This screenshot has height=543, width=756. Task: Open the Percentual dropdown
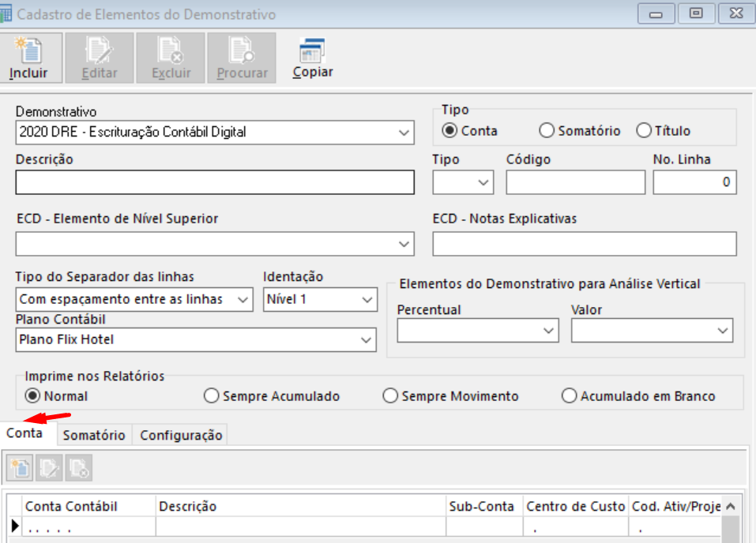pos(548,331)
